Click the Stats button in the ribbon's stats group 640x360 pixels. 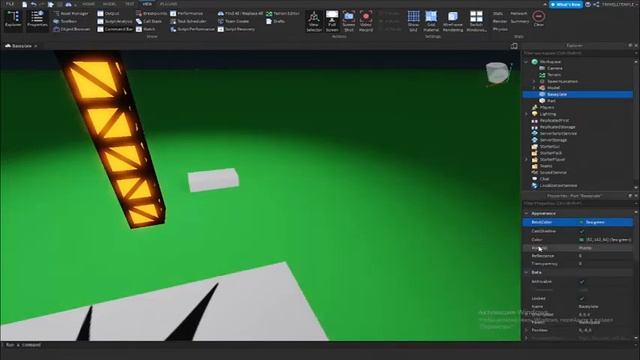click(498, 13)
